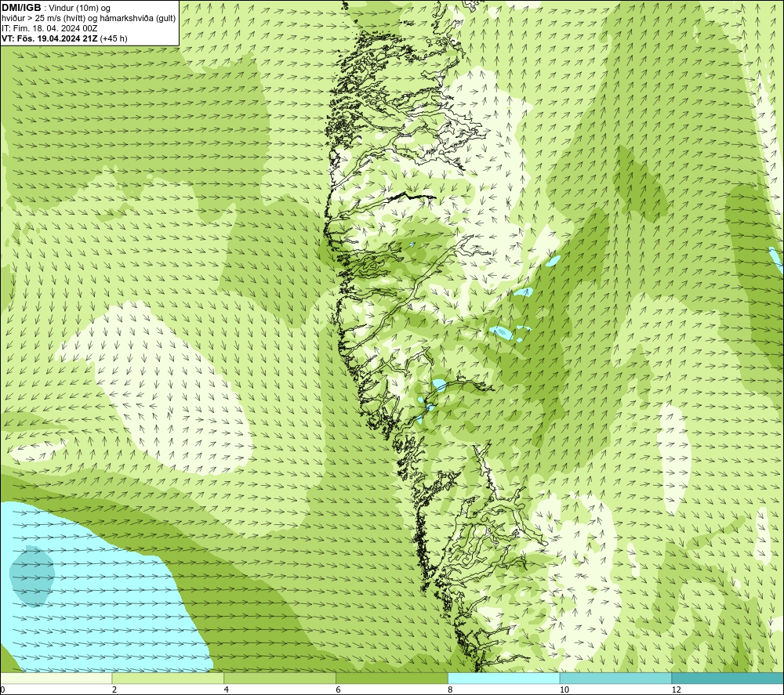
Task: Click the '10' label on the color scale
Action: (564, 690)
